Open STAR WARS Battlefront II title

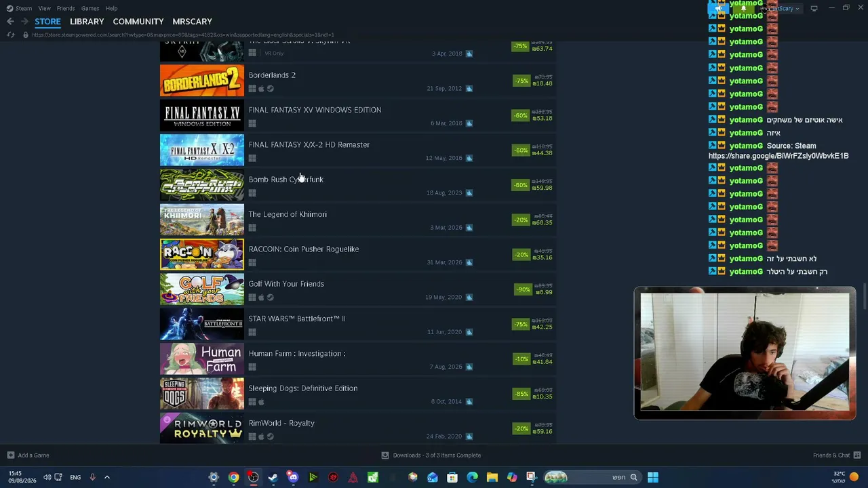click(297, 319)
